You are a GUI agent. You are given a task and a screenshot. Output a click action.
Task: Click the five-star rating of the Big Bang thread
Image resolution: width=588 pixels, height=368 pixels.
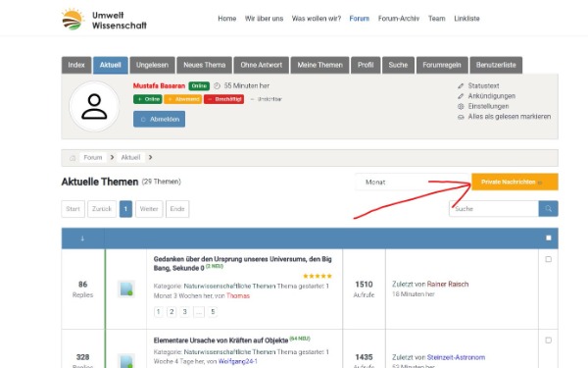coord(318,276)
